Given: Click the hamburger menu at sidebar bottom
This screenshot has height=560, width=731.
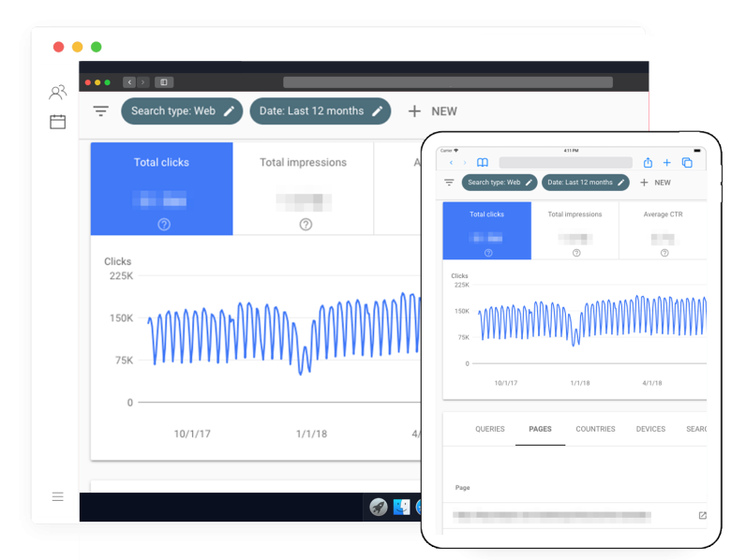Looking at the screenshot, I should pyautogui.click(x=57, y=496).
